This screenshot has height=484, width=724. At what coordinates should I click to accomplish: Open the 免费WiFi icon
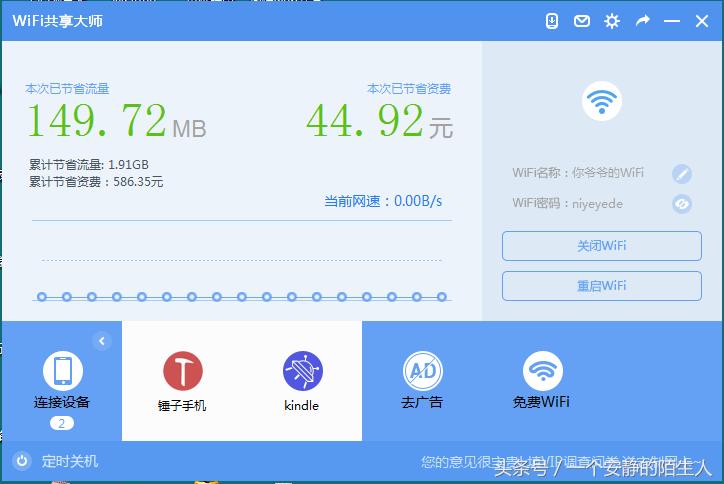[543, 371]
